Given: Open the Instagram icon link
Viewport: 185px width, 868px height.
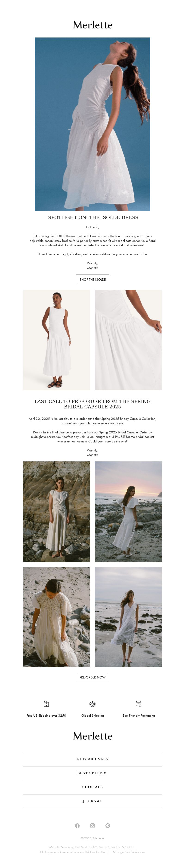Looking at the screenshot, I should tap(92, 825).
